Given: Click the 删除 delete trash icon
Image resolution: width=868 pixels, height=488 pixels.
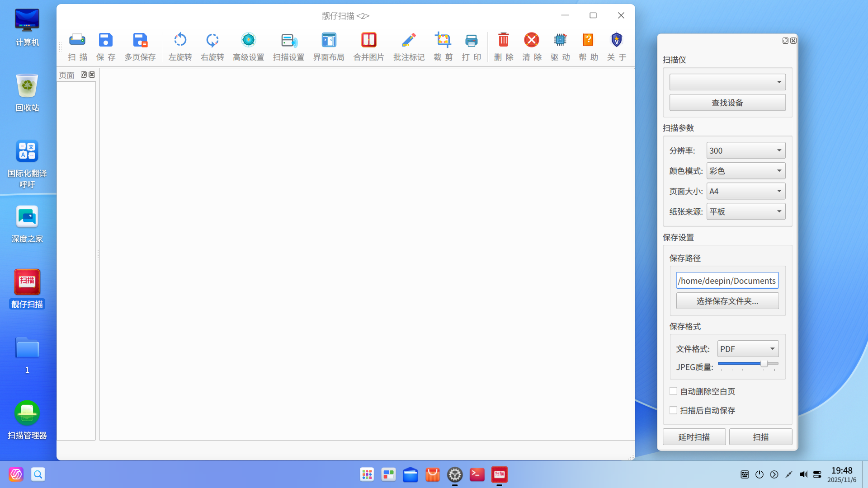Looking at the screenshot, I should coord(504,46).
